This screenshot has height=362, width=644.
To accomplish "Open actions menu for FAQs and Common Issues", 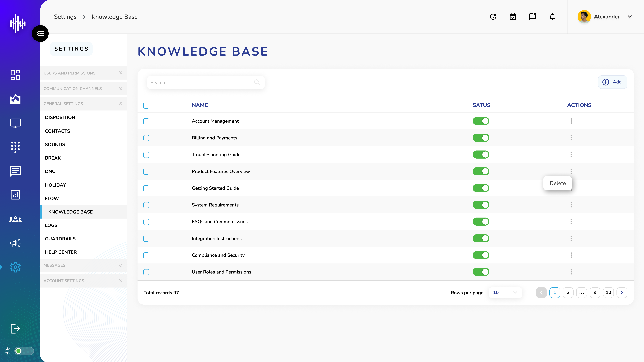I will tap(571, 222).
